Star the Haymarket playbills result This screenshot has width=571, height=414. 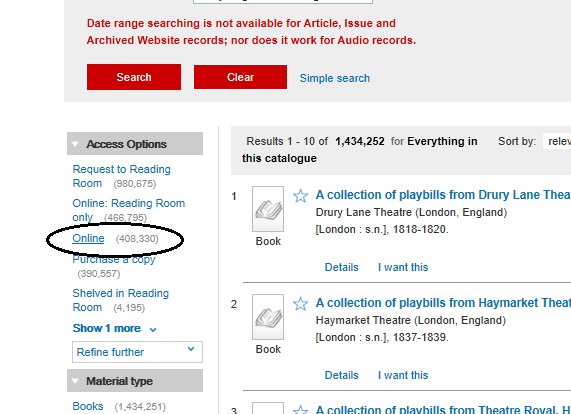coord(300,304)
